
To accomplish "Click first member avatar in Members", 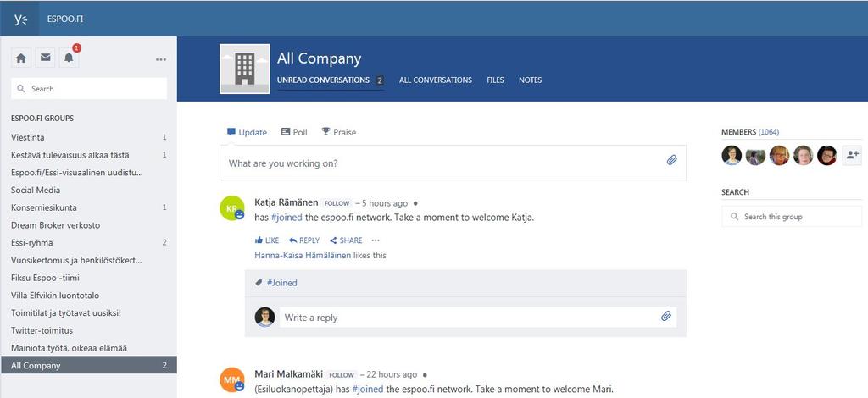I will [732, 155].
